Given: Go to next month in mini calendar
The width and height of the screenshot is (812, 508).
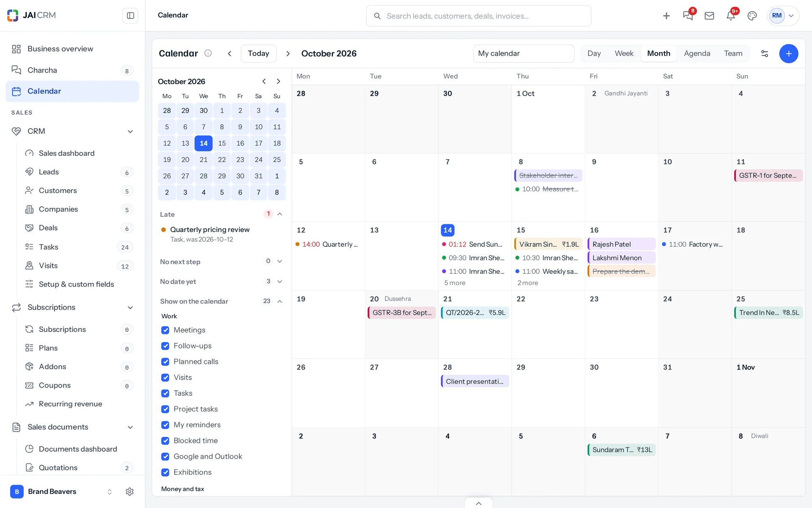Looking at the screenshot, I should tap(278, 81).
